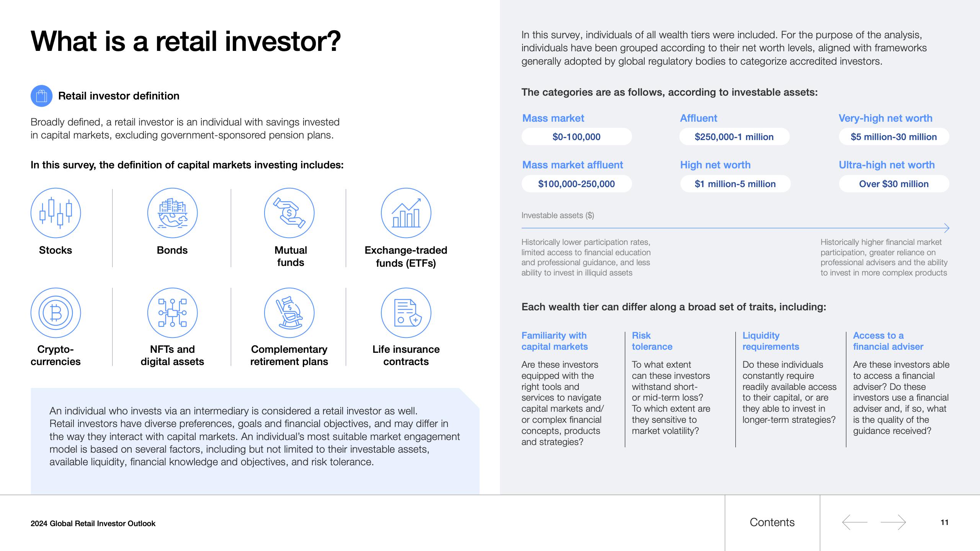Click the $1 million-5 million pill
Image resolution: width=980 pixels, height=551 pixels.
click(735, 184)
